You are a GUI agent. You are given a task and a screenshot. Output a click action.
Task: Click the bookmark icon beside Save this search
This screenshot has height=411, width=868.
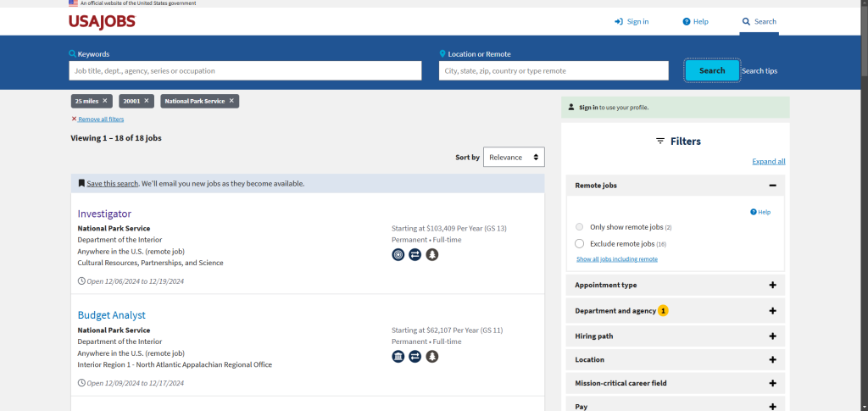81,183
